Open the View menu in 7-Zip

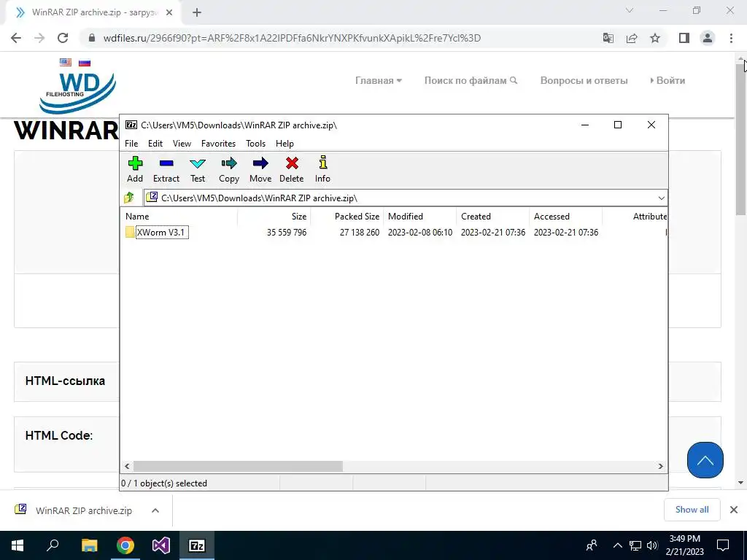(x=182, y=144)
